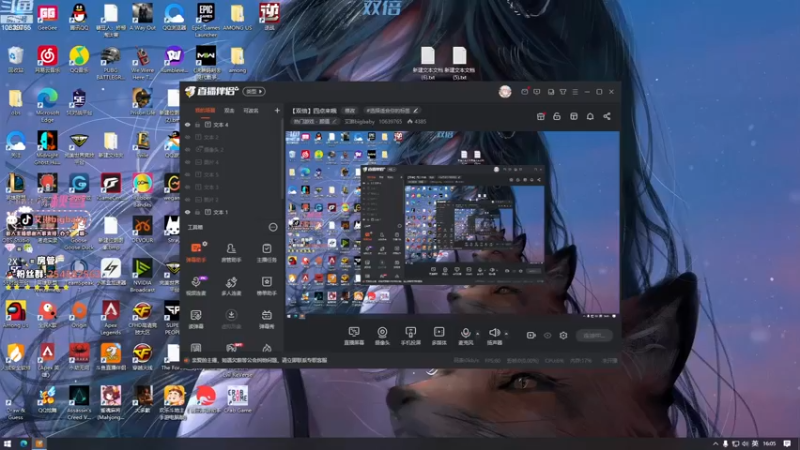Select the 摄像头 2 source row
The height and width of the screenshot is (450, 800).
[x=231, y=149]
